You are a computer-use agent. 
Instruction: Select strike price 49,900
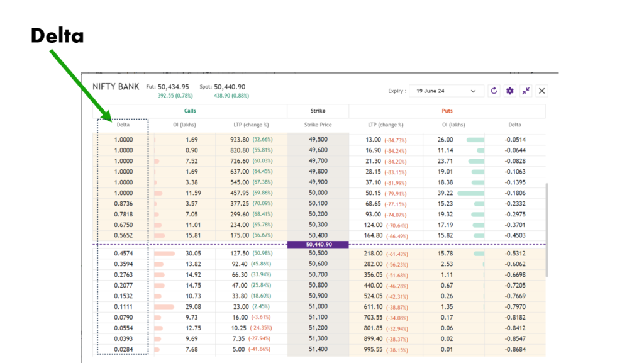coord(318,182)
